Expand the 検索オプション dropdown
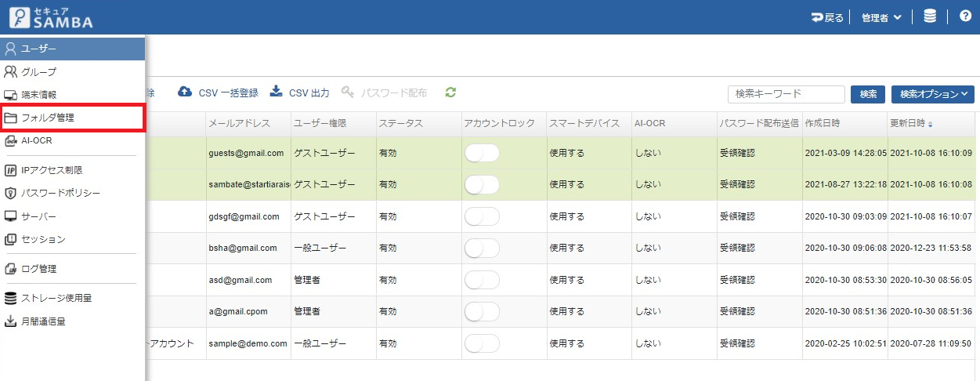980x381 pixels. click(932, 94)
